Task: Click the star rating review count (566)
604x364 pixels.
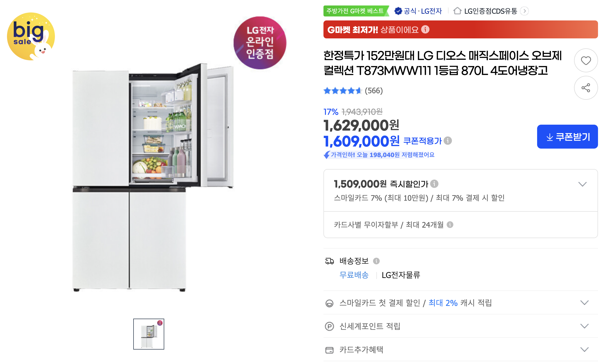Action: [374, 91]
